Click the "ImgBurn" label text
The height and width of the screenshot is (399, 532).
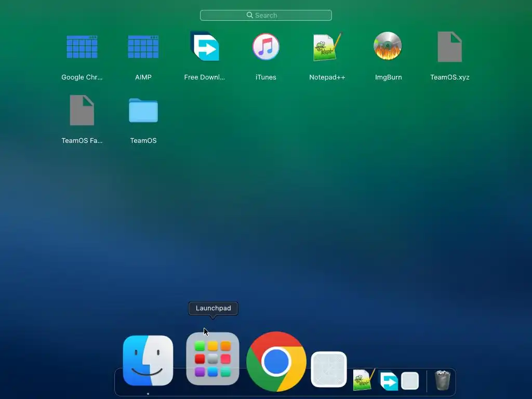389,77
